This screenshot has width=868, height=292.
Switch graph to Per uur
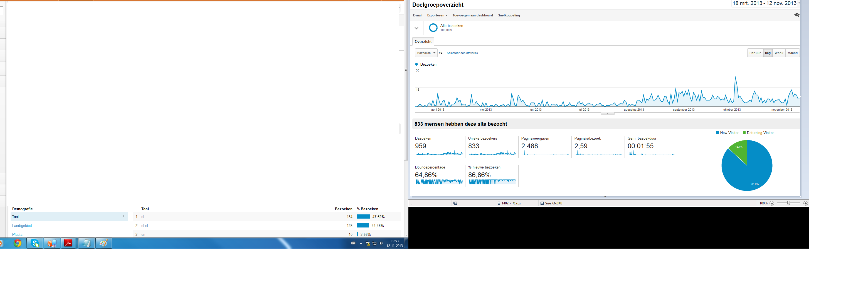[x=755, y=53]
